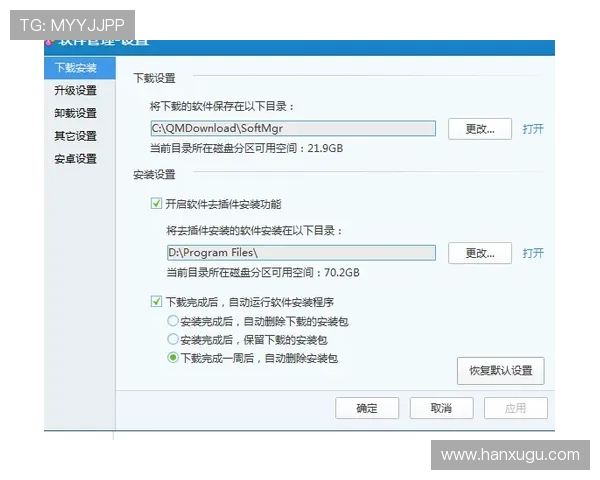Viewport: 600px width, 480px height.
Task: Toggle 下载完成后，自动运行软件安装程序 checkbox
Action: pos(156,302)
